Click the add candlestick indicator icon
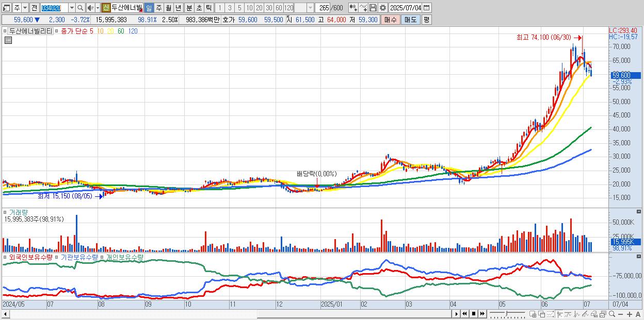Image resolution: width=644 pixels, height=320 pixels. point(353,8)
